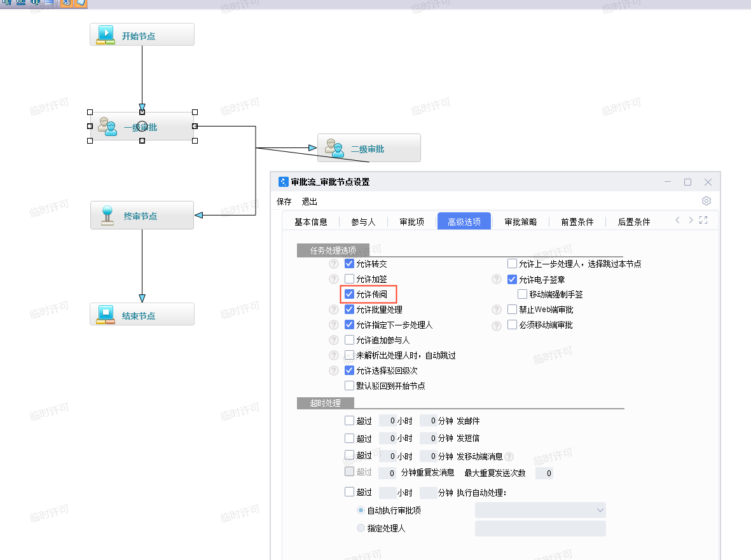Click help icon beside 必须移动端审批
Screen dimensions: 751x560
[x=497, y=325]
